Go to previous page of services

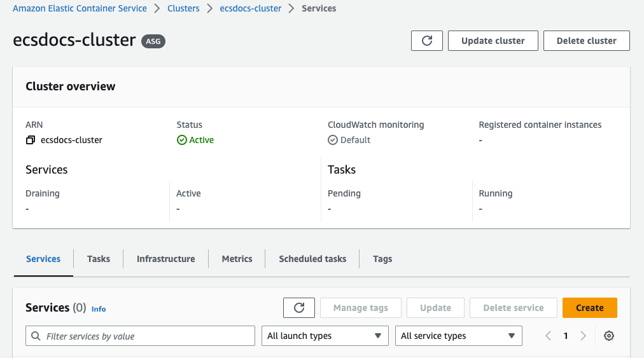click(x=549, y=336)
